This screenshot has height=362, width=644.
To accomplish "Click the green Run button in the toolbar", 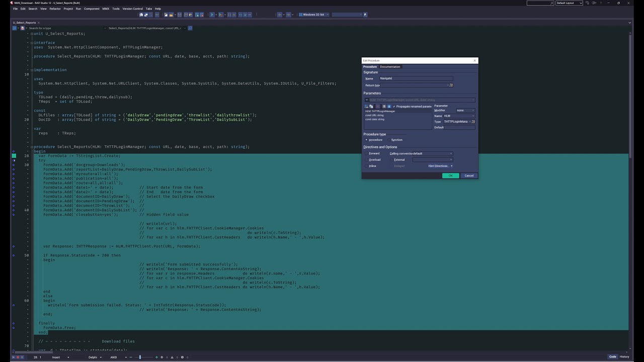I will click(x=212, y=15).
